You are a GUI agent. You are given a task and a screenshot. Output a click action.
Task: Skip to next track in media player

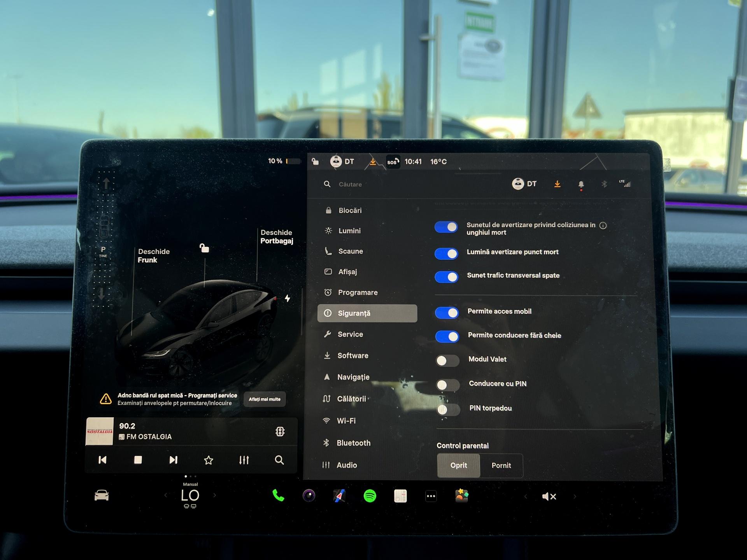point(173,460)
